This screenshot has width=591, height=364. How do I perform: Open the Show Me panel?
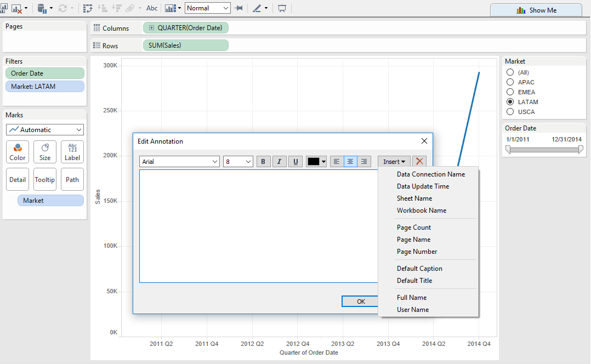(x=536, y=10)
